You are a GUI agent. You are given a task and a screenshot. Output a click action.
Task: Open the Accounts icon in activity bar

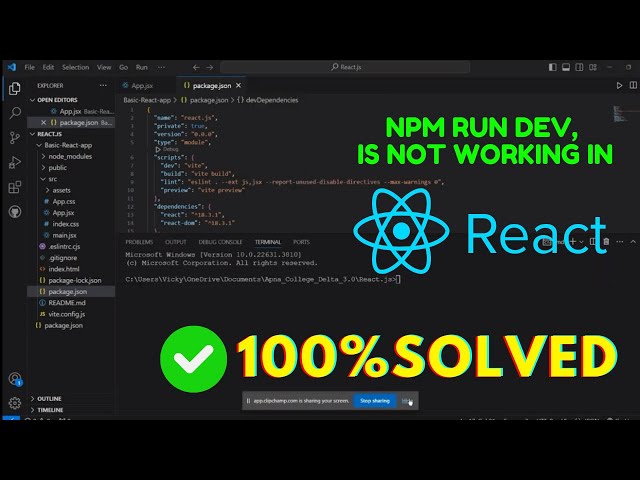[x=15, y=379]
